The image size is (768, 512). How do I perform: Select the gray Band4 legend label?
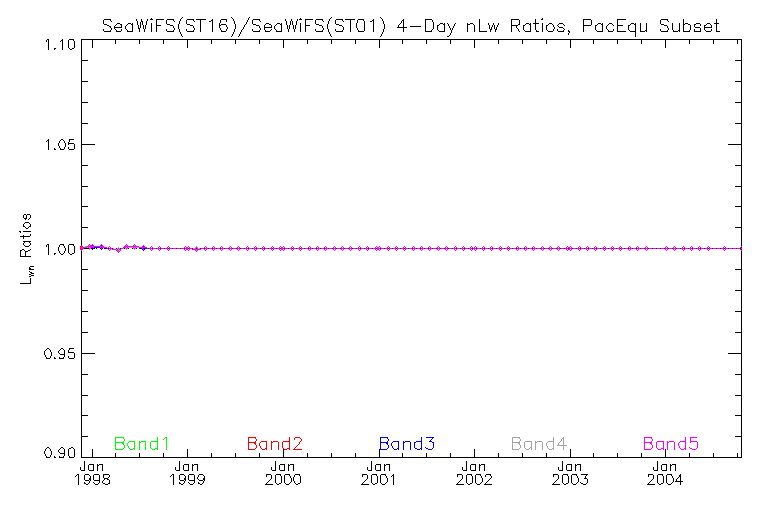pos(539,444)
